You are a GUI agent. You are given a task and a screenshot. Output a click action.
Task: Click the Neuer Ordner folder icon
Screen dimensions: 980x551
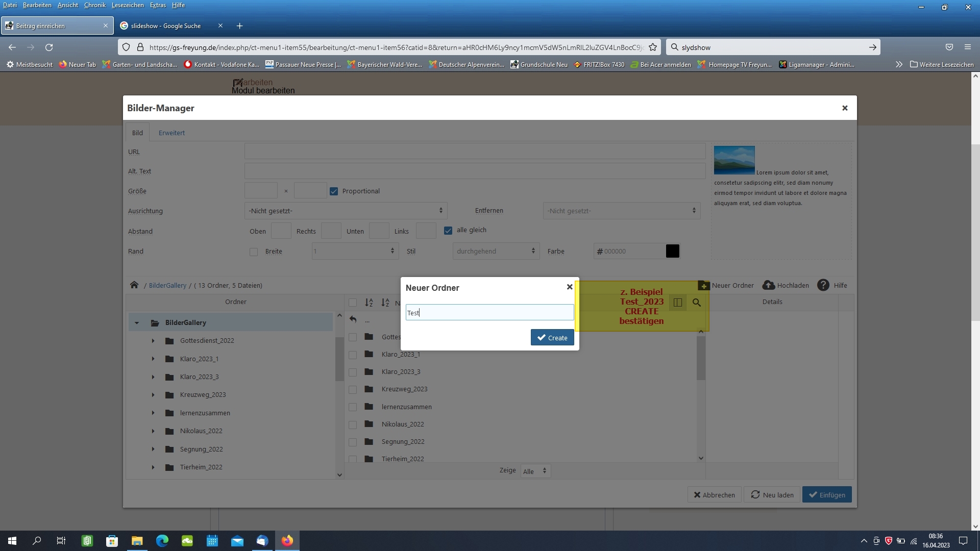tap(704, 286)
